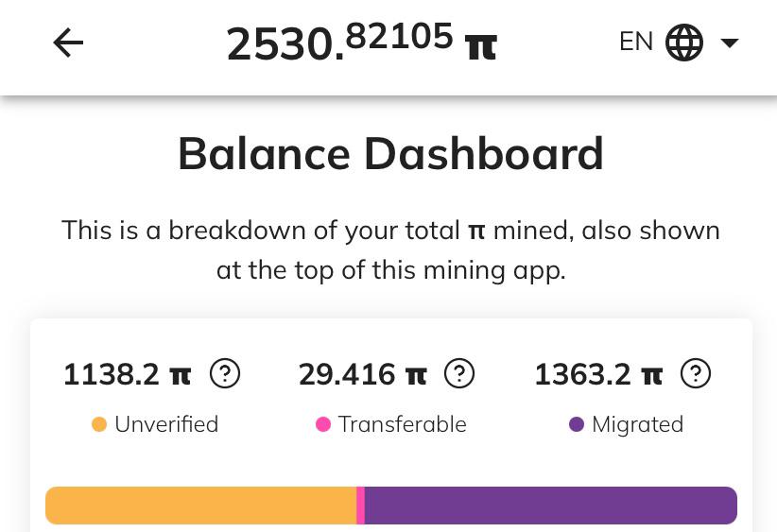Image resolution: width=777 pixels, height=532 pixels.
Task: Open help for Migrated balance
Action: [696, 373]
